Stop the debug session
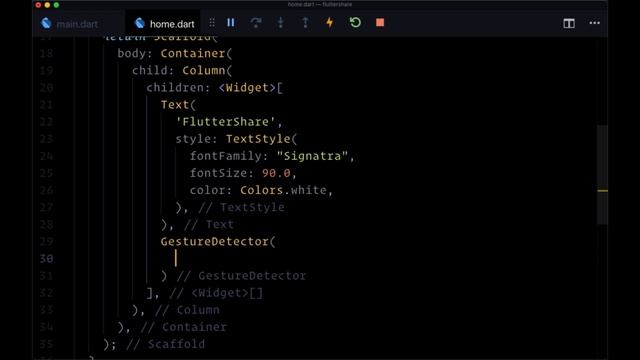640x360 pixels. click(x=380, y=23)
